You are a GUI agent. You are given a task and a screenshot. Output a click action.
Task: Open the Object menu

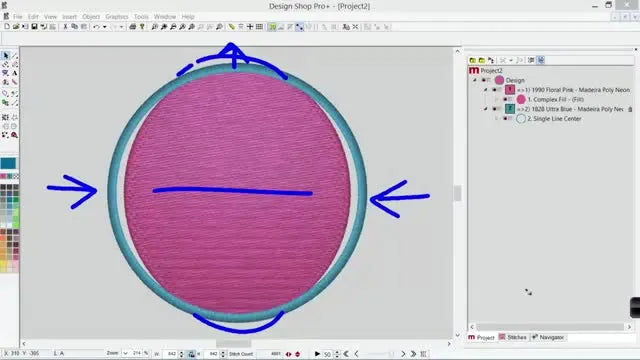(91, 17)
